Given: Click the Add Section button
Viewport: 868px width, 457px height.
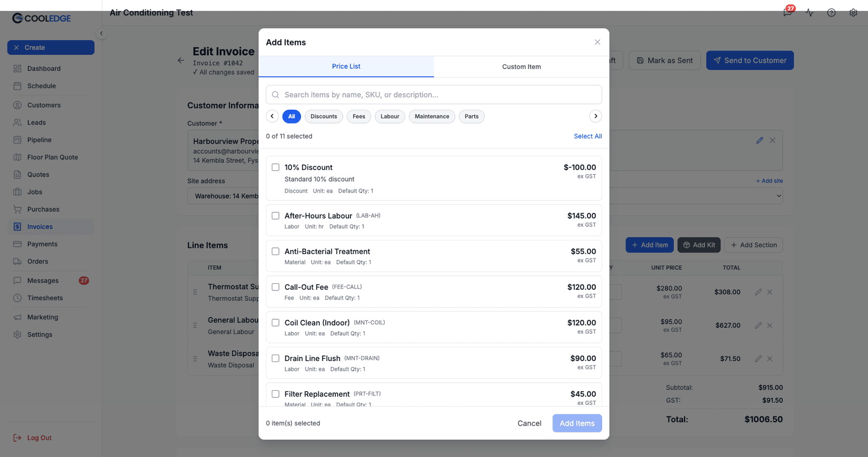Looking at the screenshot, I should pyautogui.click(x=754, y=245).
